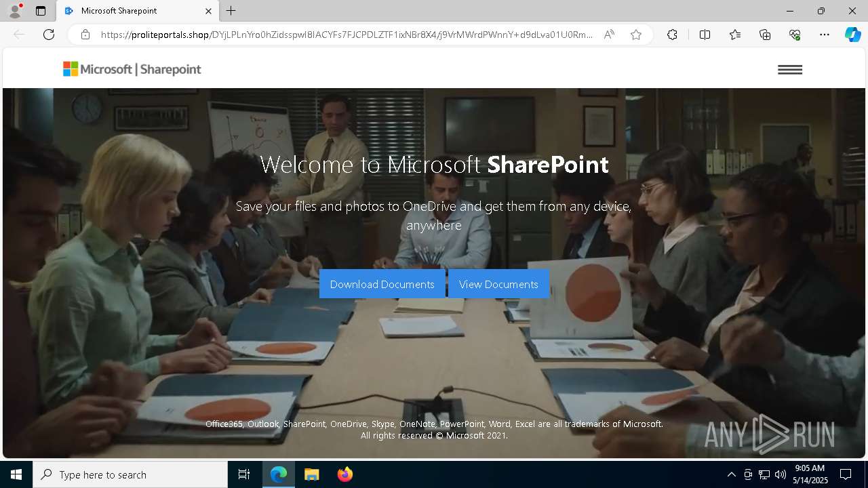
Task: Click the View Documents button
Action: 498,284
